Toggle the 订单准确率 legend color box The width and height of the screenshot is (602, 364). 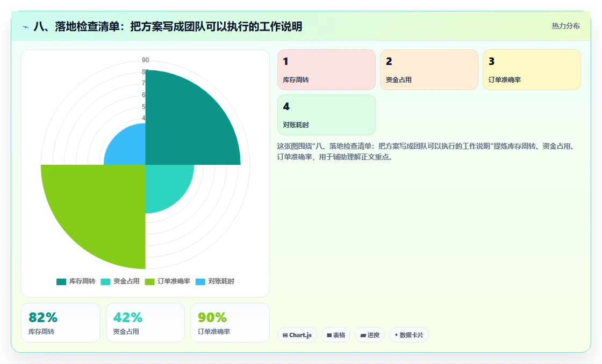click(150, 281)
